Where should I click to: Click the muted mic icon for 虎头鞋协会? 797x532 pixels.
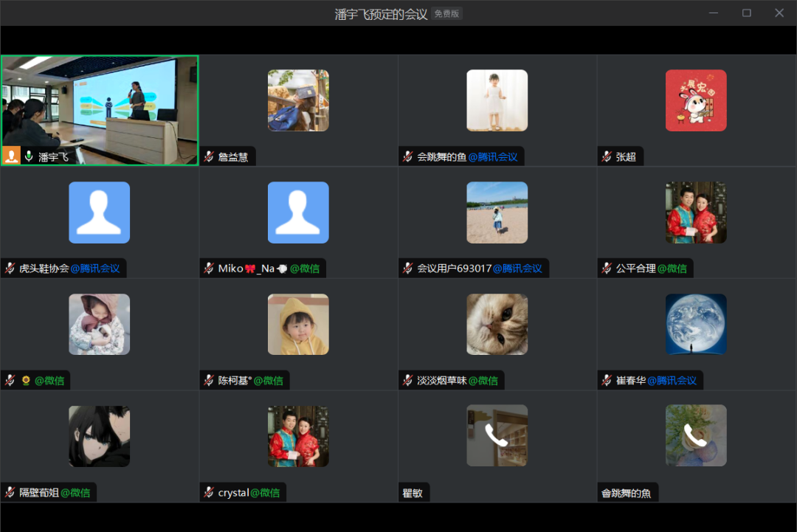10,269
